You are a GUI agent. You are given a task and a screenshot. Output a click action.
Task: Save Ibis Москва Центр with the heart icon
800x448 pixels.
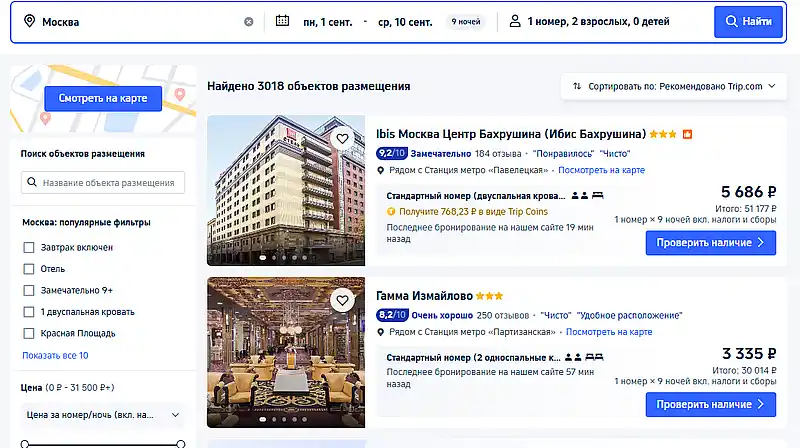tap(342, 138)
